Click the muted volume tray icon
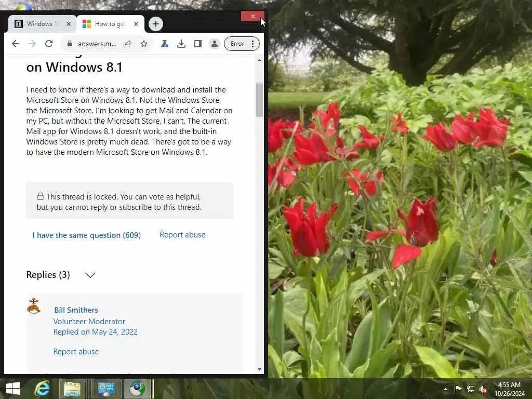The height and width of the screenshot is (399, 532). coord(484,389)
